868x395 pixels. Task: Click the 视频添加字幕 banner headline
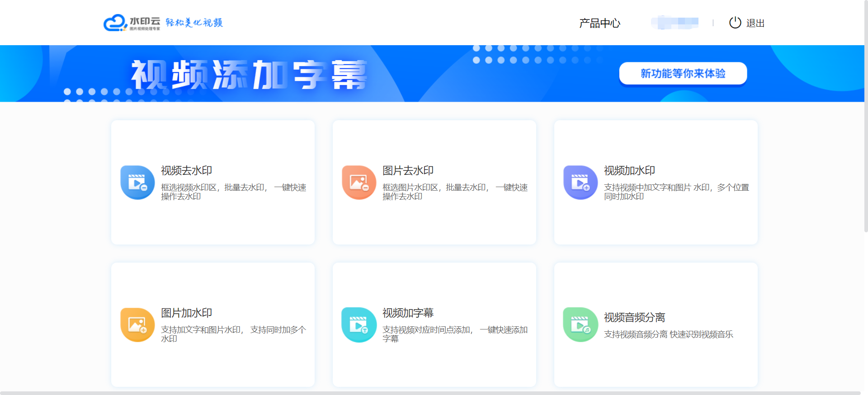249,75
